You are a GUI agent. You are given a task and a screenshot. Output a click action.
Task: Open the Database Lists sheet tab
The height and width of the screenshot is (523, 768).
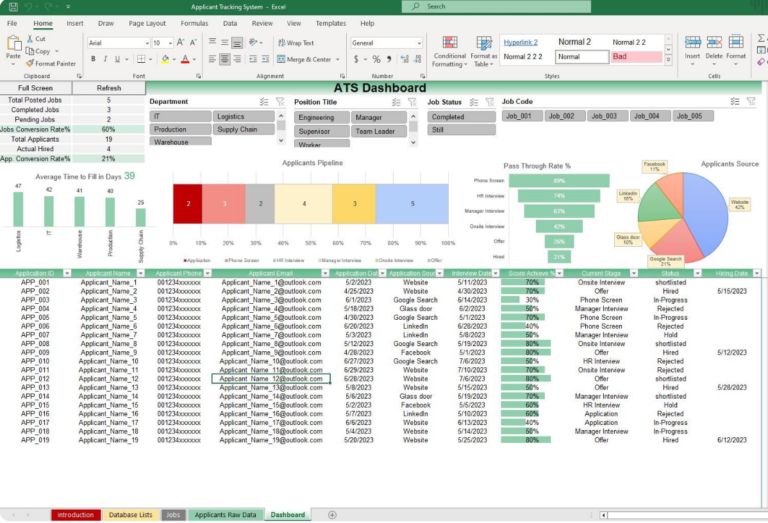click(130, 515)
